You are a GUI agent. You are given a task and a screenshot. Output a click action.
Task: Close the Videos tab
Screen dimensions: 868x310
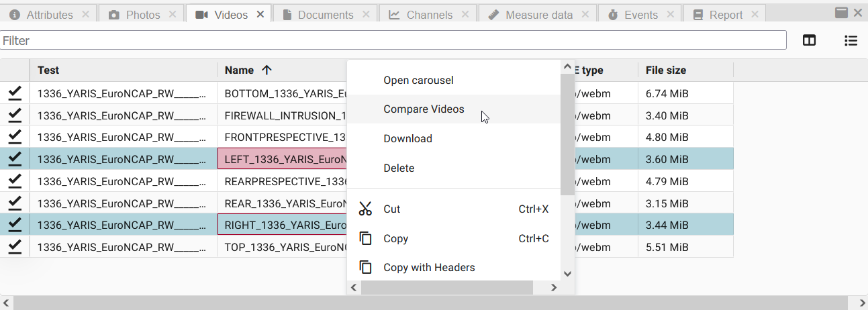pos(260,14)
